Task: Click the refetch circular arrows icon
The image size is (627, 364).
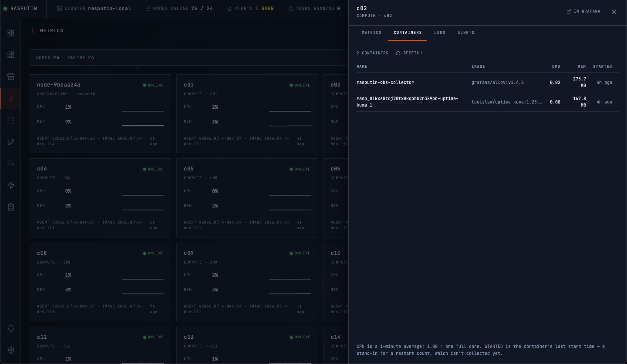Action: point(398,53)
